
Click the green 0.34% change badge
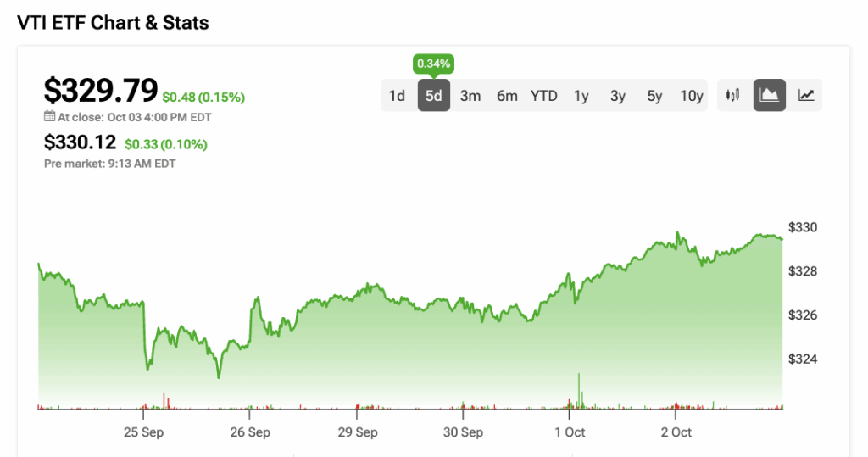[x=433, y=64]
